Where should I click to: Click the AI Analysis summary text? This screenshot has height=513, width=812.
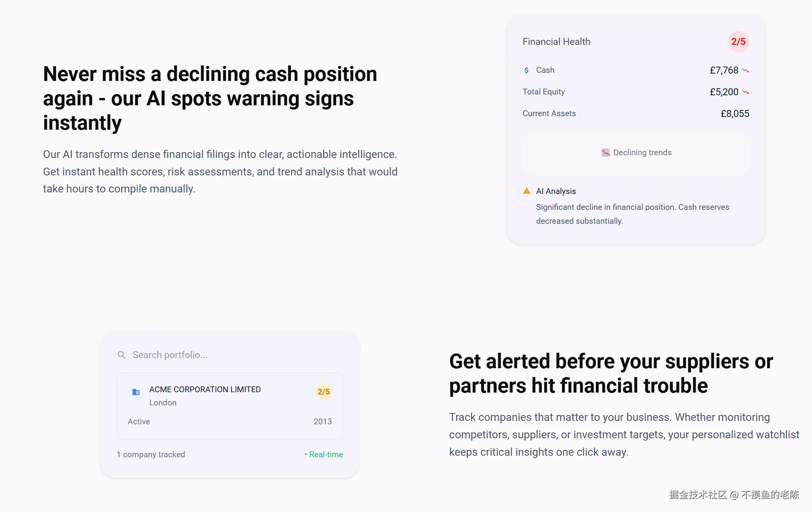point(633,214)
